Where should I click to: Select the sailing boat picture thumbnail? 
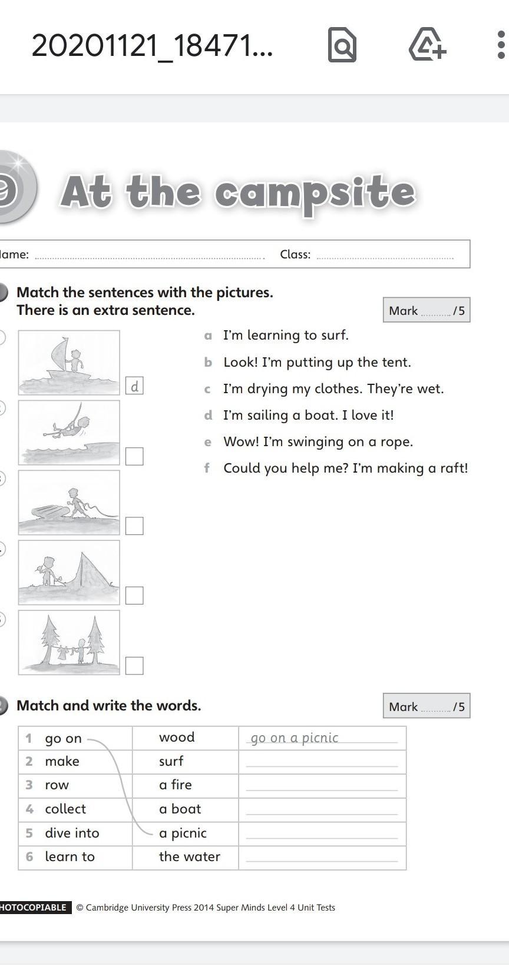pyautogui.click(x=69, y=363)
